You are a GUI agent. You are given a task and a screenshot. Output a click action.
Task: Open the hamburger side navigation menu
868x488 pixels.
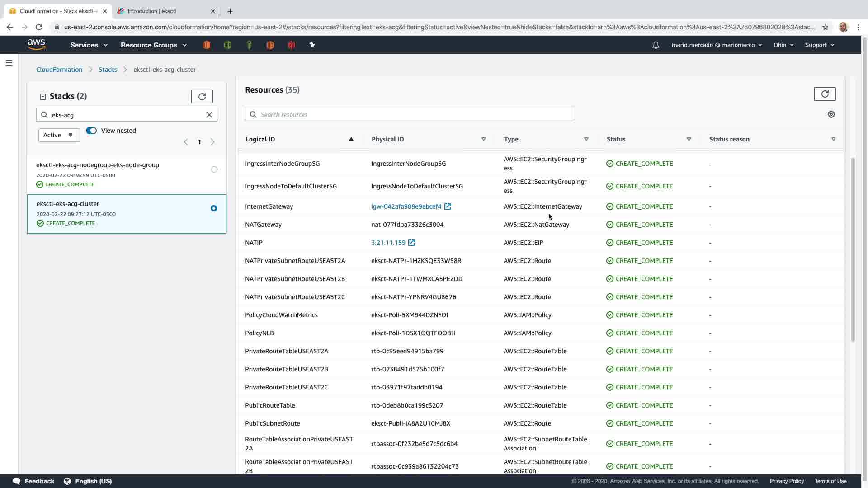[x=9, y=63]
